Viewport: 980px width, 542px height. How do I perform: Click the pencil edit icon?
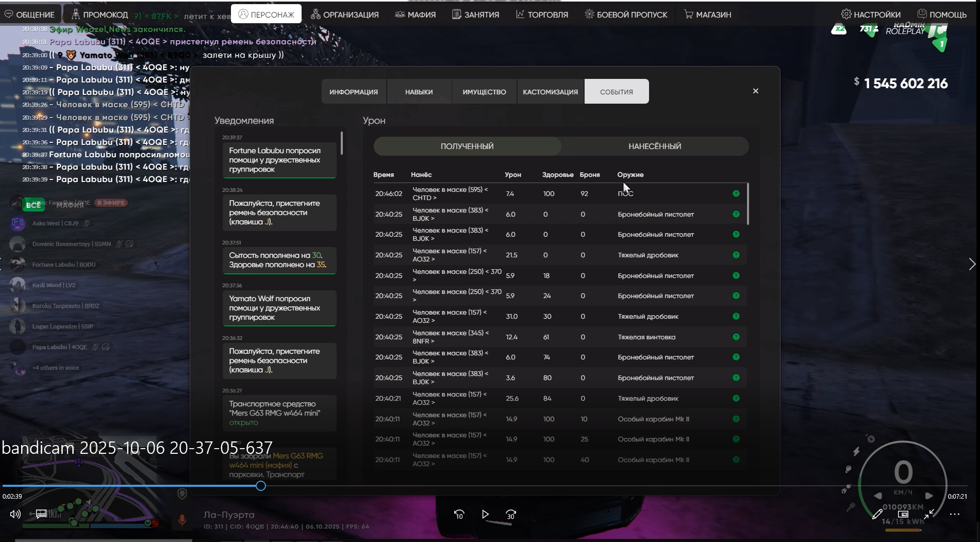(877, 514)
